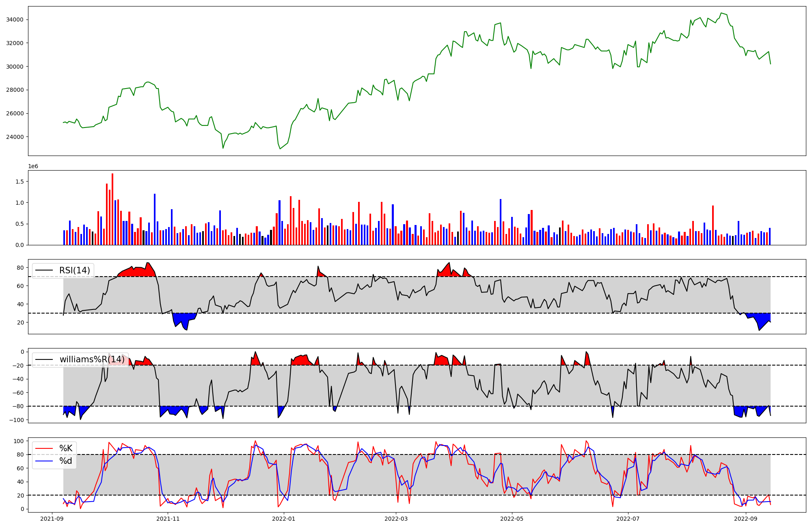
Task: Click the 2022-01 x-axis date label
Action: 283,519
